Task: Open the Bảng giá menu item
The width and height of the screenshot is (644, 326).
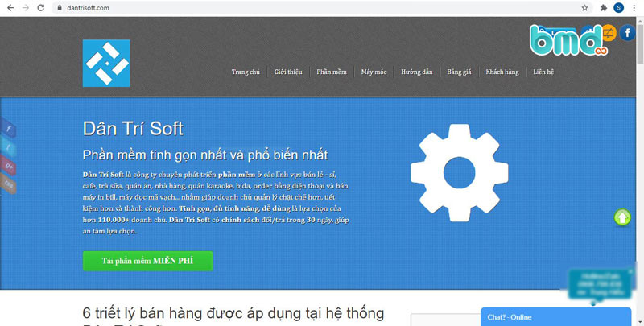Action: tap(459, 72)
